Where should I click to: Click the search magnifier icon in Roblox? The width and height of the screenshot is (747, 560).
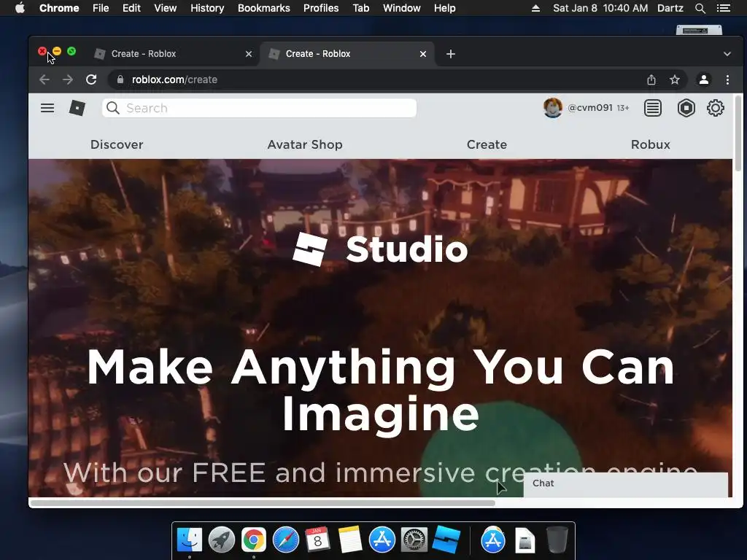point(113,108)
